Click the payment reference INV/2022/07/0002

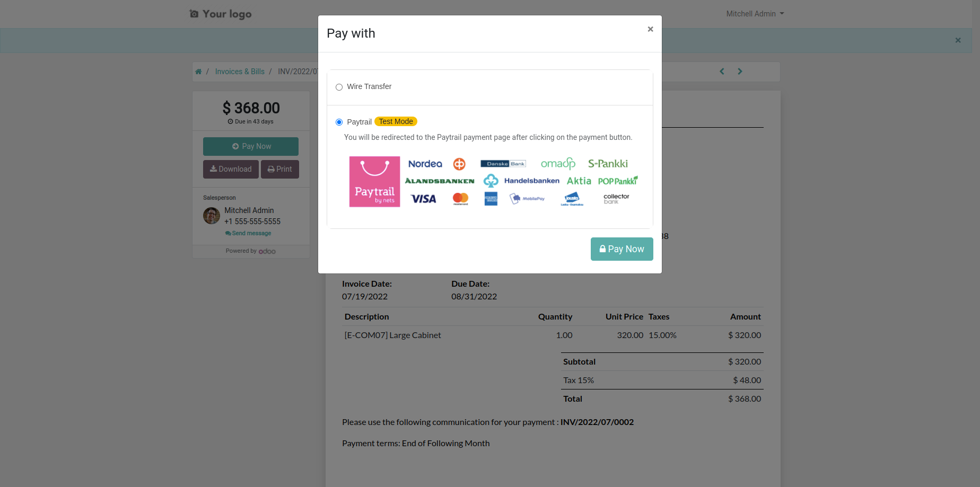point(597,422)
